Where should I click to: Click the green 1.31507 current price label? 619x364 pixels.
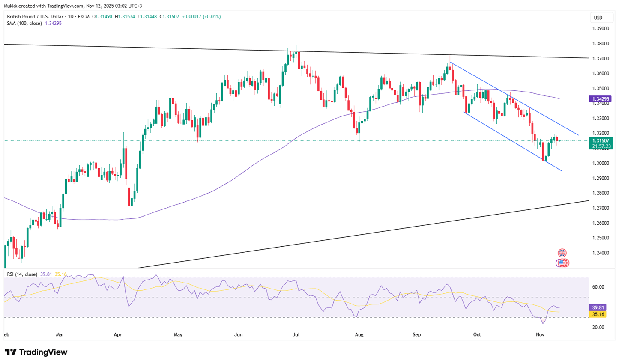click(601, 140)
